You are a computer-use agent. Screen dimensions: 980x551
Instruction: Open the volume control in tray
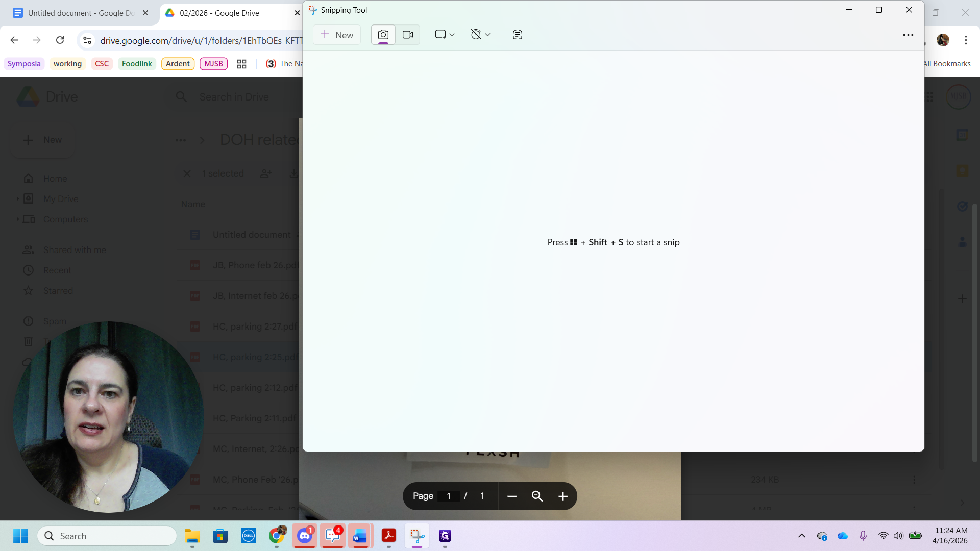[898, 536]
